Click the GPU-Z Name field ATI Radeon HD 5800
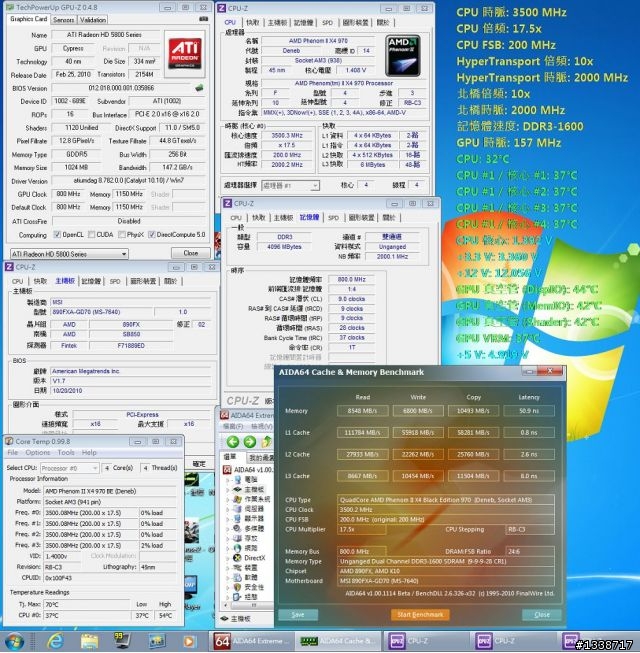640x653 pixels. tap(105, 35)
